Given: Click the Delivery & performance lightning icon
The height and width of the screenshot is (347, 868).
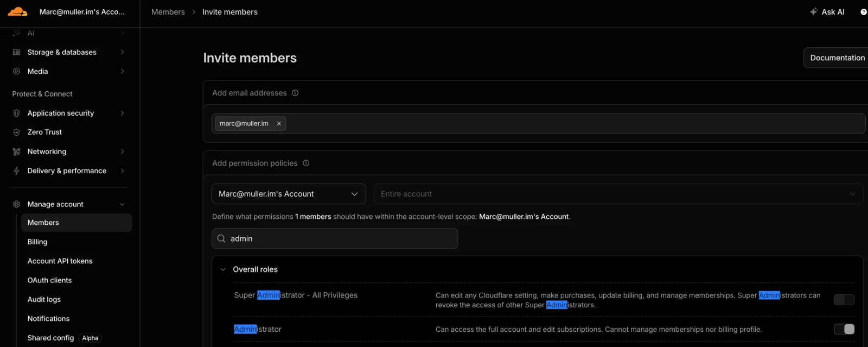Looking at the screenshot, I should click(x=16, y=171).
